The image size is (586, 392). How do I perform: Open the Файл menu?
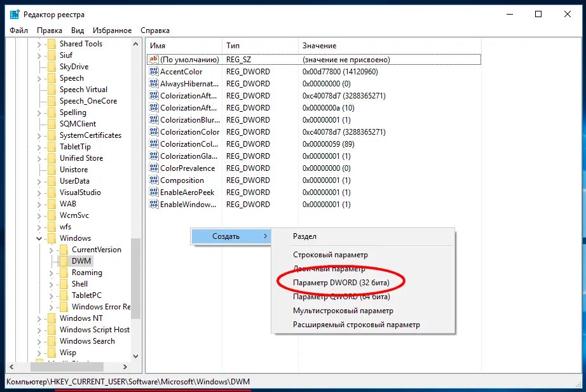(18, 30)
